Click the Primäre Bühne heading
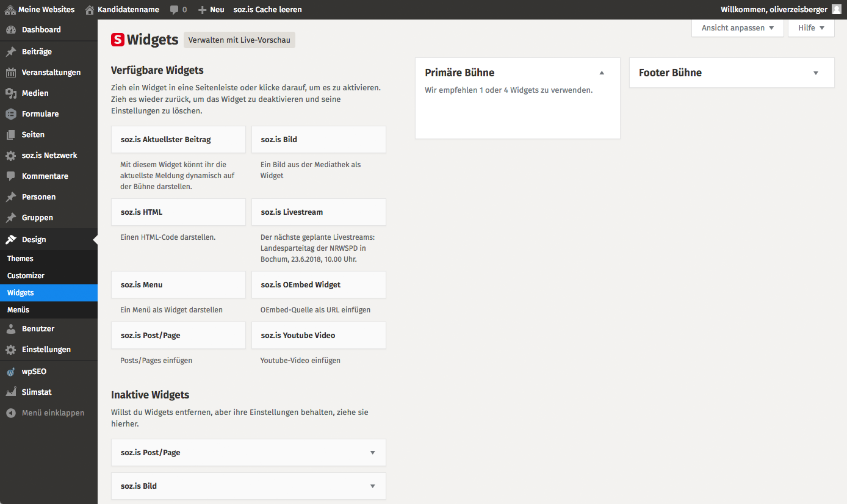The image size is (847, 504). click(460, 73)
